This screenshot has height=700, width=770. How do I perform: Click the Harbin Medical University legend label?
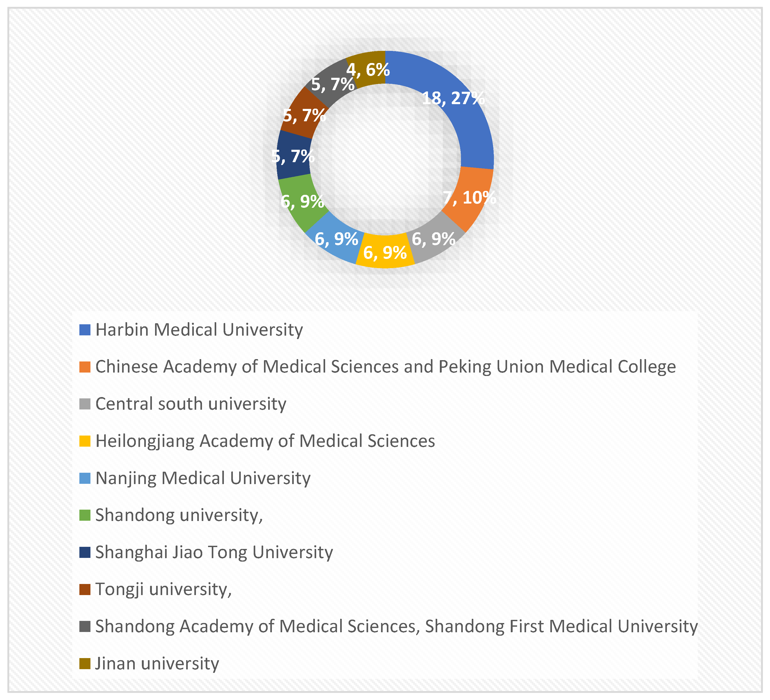click(x=199, y=330)
